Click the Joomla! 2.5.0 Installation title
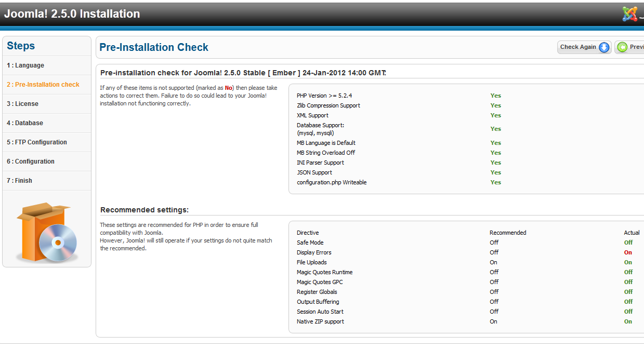Image resolution: width=644 pixels, height=350 pixels. 72,14
